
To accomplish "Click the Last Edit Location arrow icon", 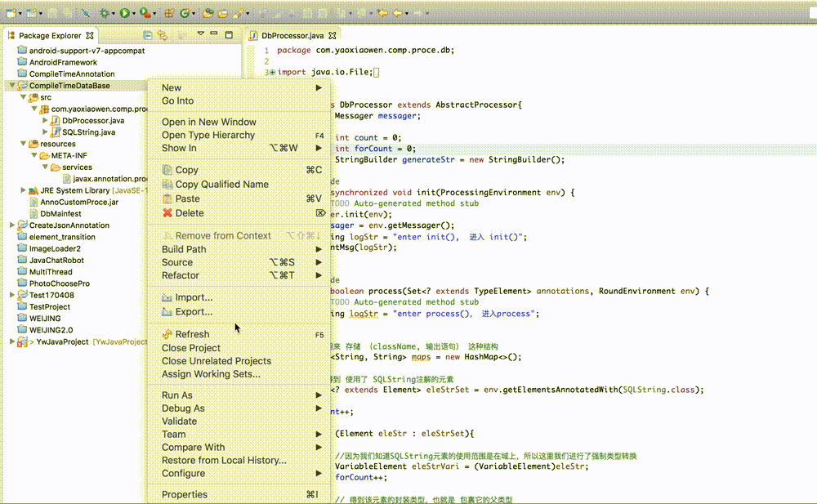I will point(382,12).
